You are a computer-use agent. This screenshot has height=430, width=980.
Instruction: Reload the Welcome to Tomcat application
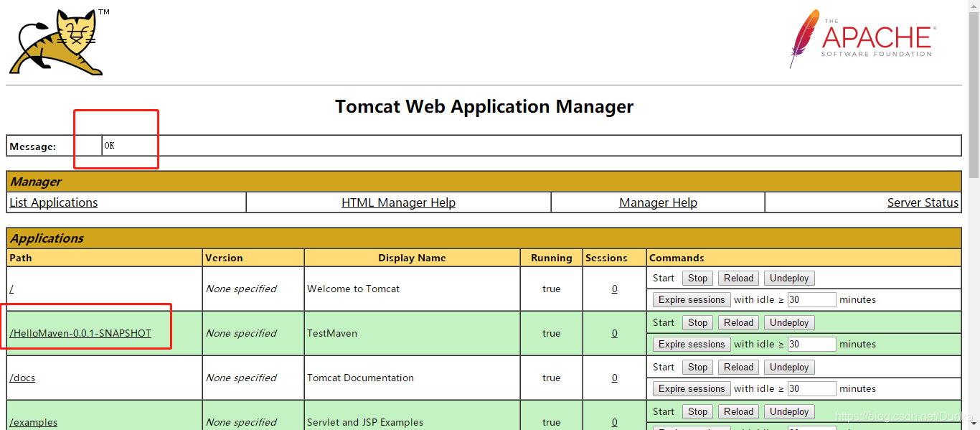[x=738, y=278]
